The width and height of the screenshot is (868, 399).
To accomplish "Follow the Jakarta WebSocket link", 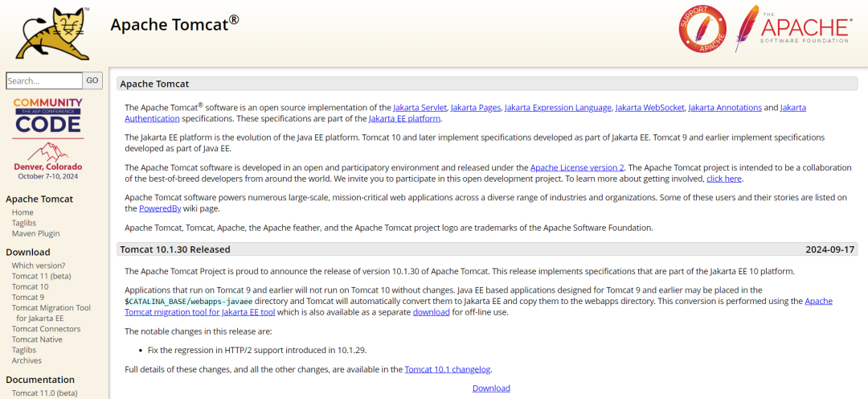I will tap(650, 108).
